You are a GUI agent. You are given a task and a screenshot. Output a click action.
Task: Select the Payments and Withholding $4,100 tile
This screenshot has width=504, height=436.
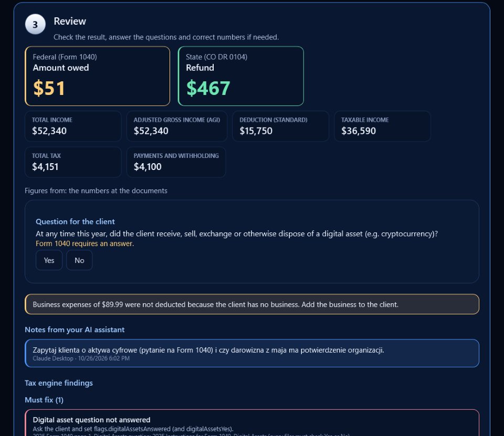(176, 162)
